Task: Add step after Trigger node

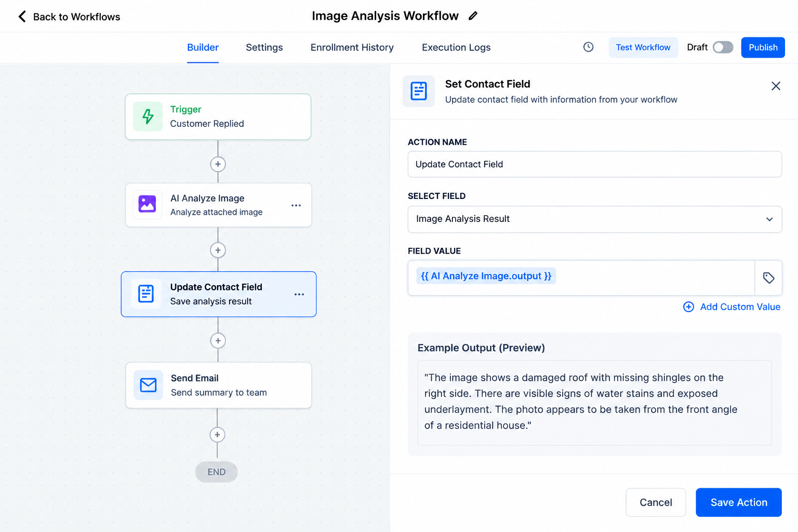Action: [218, 164]
